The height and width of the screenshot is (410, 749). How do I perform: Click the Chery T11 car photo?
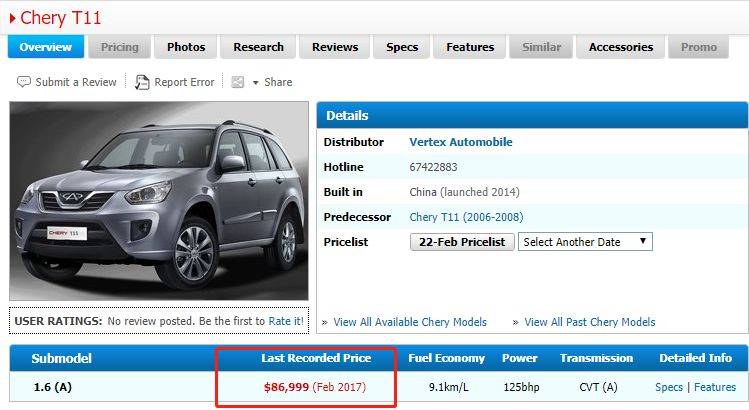pyautogui.click(x=159, y=200)
